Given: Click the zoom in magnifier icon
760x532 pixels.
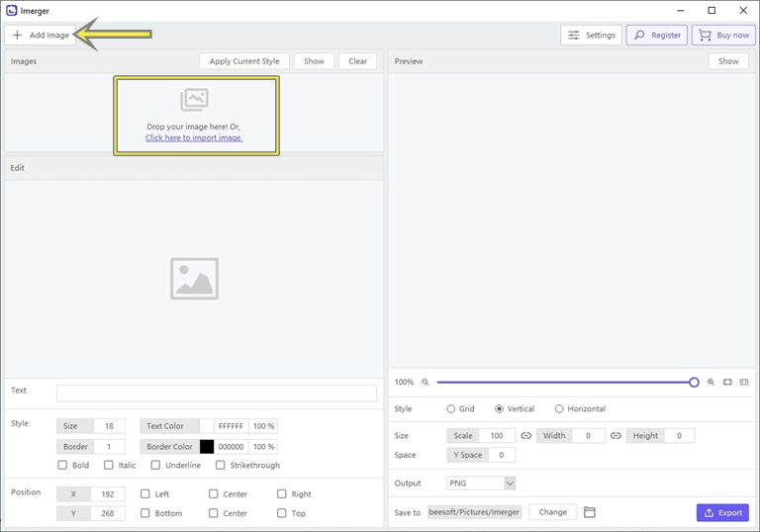Looking at the screenshot, I should [x=711, y=382].
